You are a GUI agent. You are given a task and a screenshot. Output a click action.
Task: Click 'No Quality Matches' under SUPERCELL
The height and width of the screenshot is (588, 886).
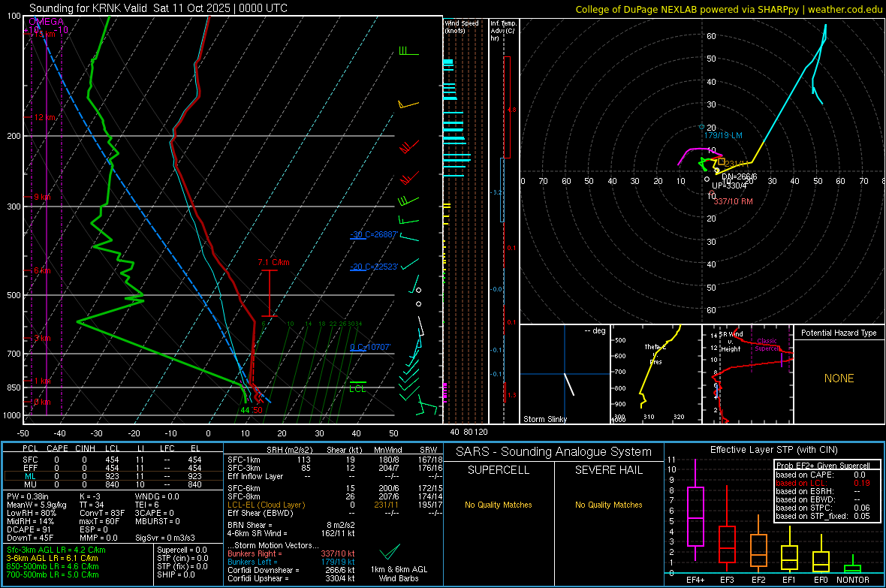point(499,505)
